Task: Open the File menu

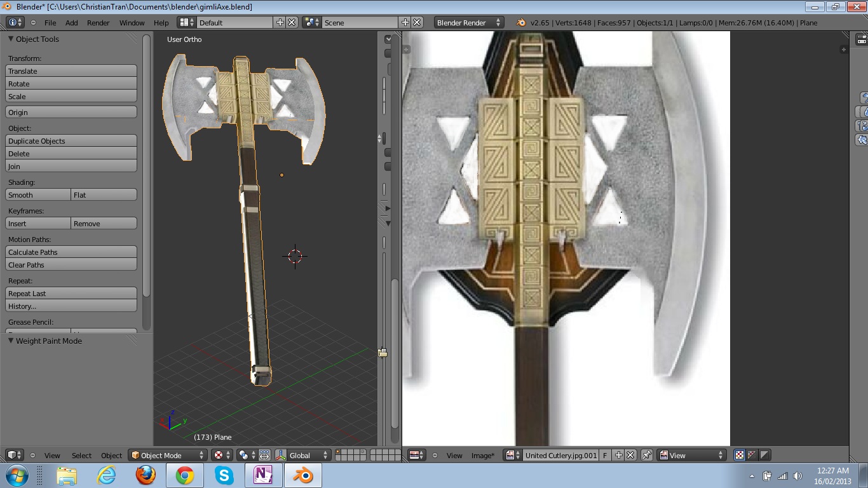Action: (50, 22)
